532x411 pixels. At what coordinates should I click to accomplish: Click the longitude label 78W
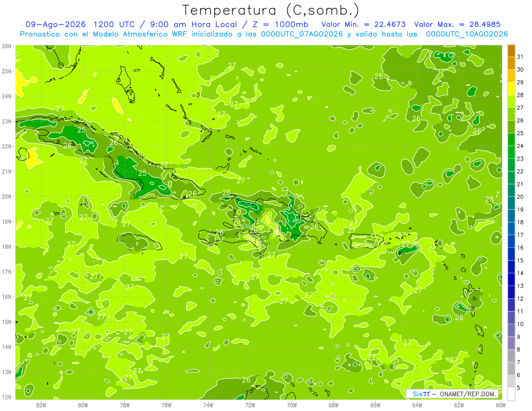[125, 405]
